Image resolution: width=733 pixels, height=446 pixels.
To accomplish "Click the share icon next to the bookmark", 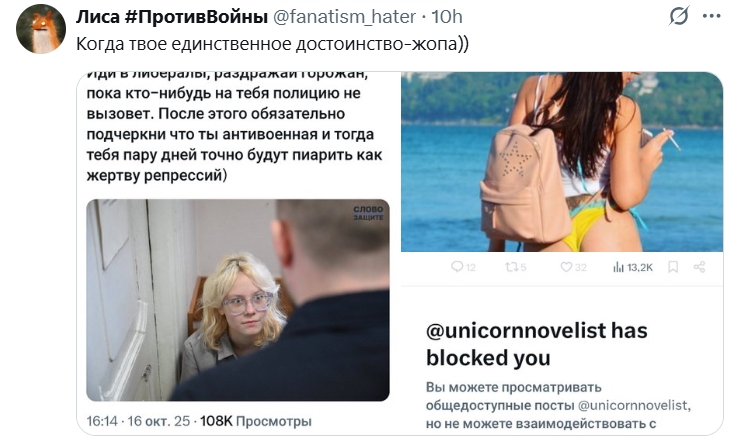I will (699, 267).
